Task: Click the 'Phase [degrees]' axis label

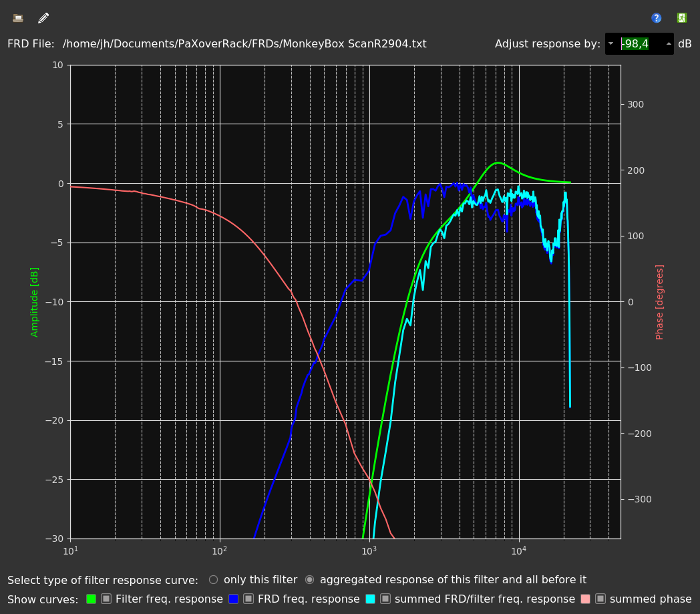Action: (659, 302)
